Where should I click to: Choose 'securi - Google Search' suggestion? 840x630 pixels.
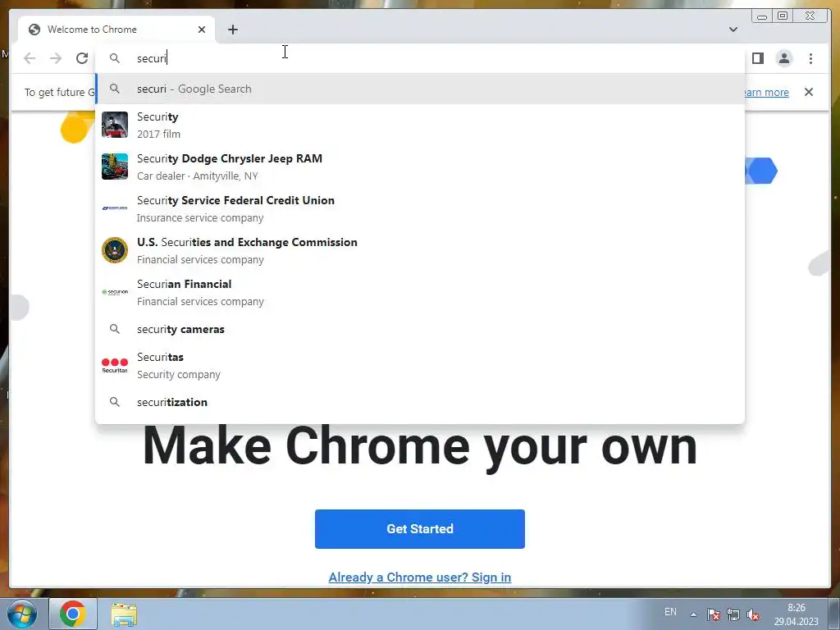click(420, 89)
